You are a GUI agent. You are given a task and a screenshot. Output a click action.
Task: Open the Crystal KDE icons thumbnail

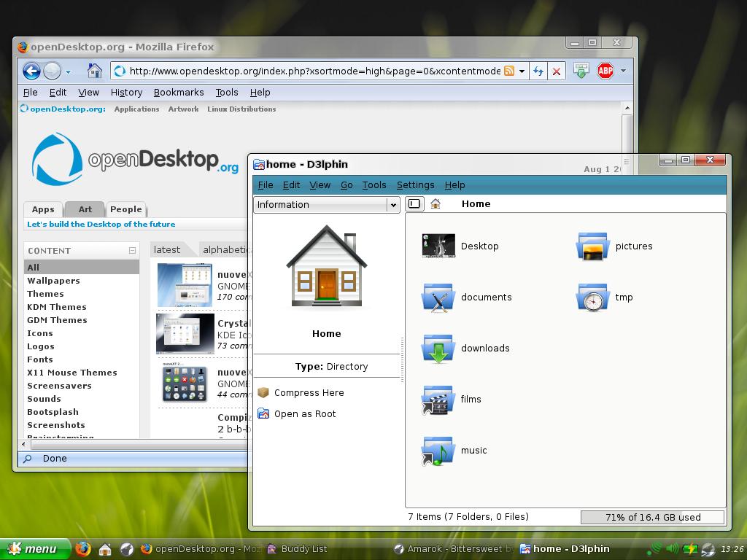185,333
